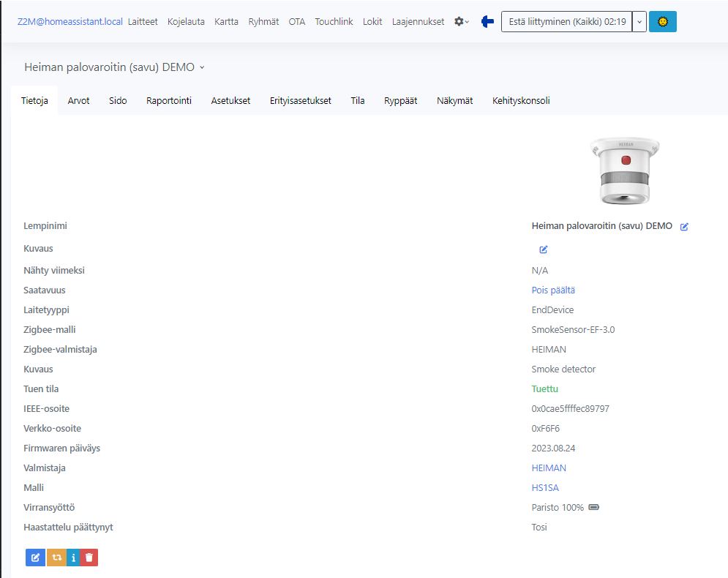Open Touchlink in the navigation bar
The image size is (728, 578).
coord(334,21)
